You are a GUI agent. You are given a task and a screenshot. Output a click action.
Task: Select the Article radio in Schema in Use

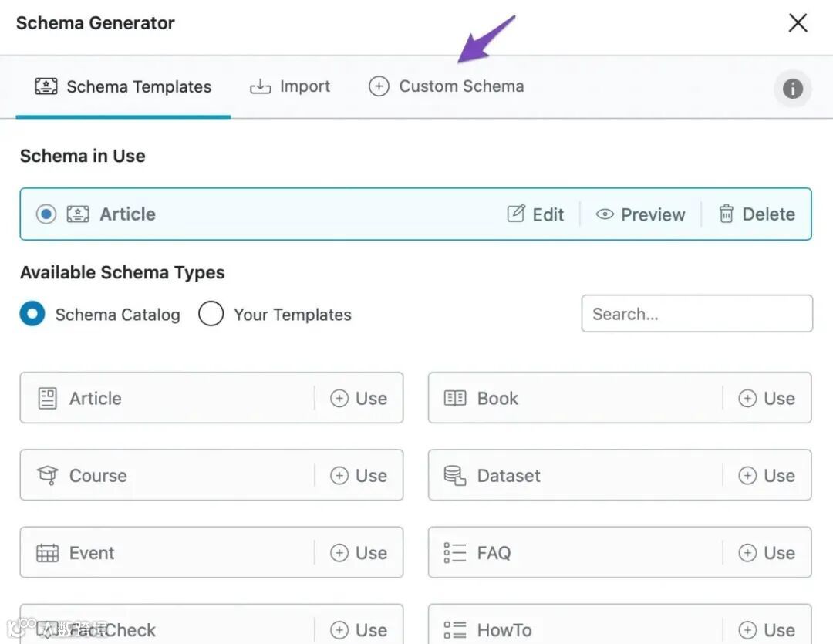[46, 214]
